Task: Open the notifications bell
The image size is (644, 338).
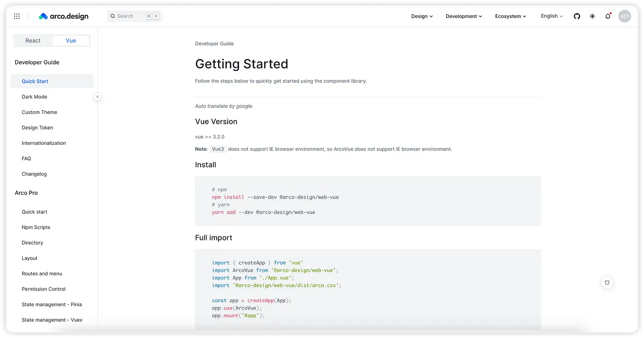Action: (608, 16)
